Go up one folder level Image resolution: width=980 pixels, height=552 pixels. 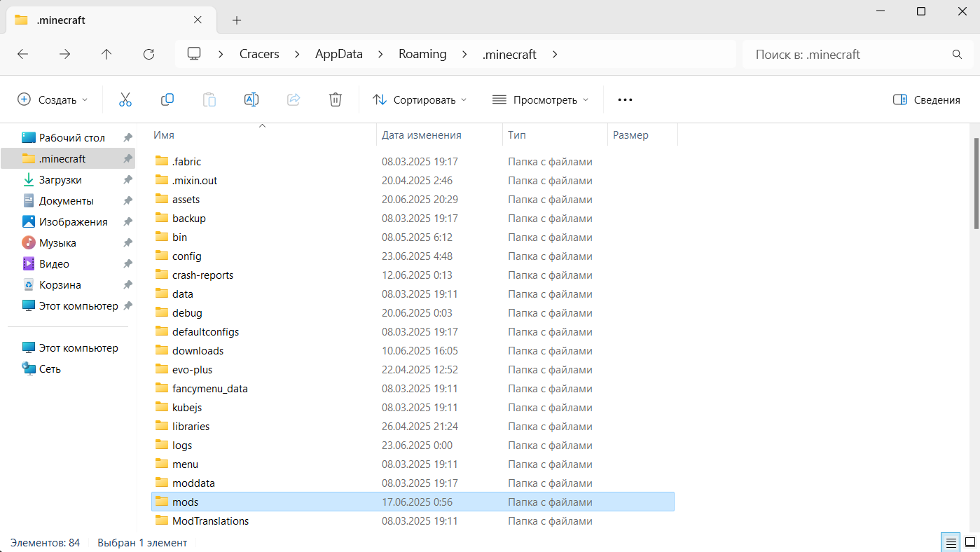(106, 54)
